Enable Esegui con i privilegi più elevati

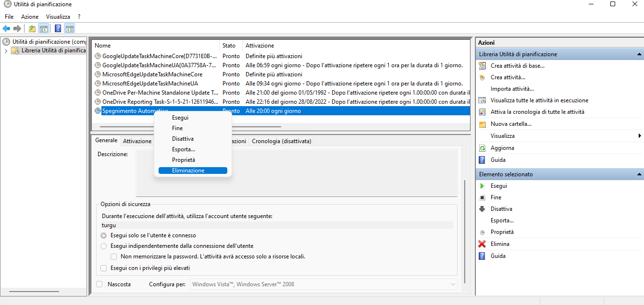click(x=104, y=268)
